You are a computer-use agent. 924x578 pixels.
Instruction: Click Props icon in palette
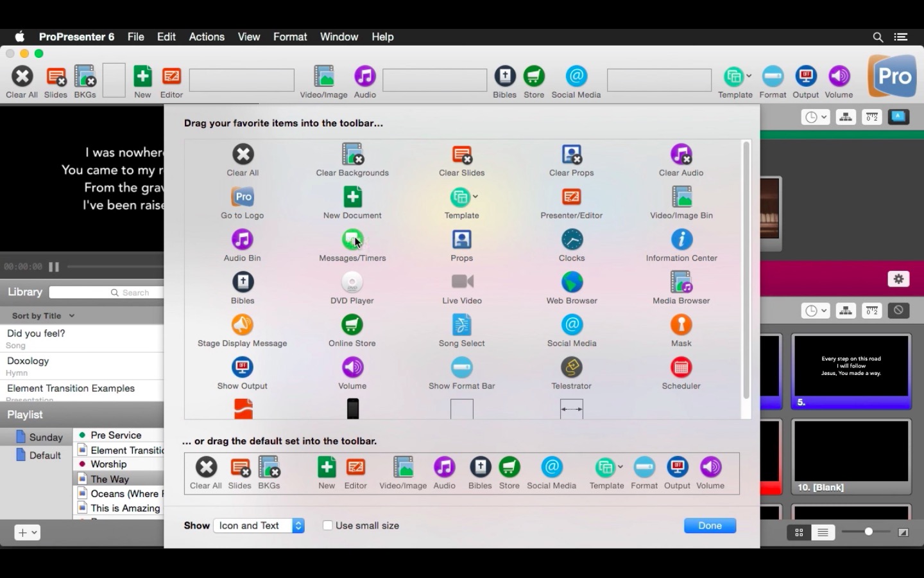pyautogui.click(x=462, y=240)
